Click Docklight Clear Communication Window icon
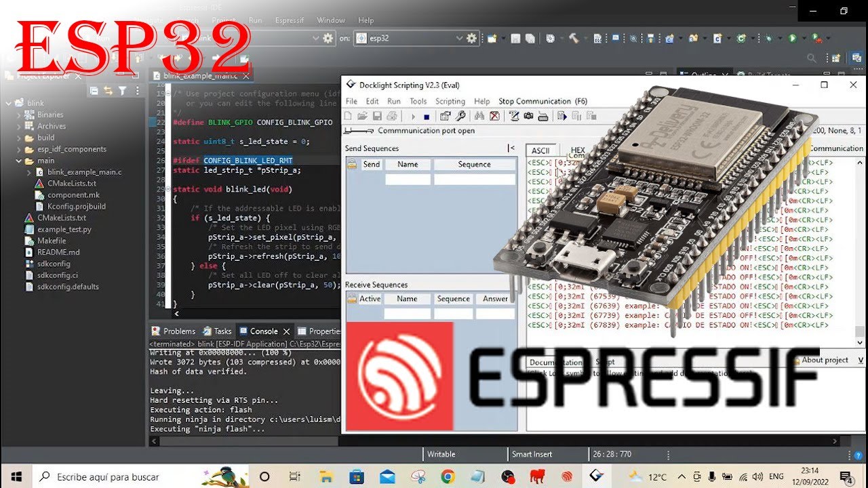Image resolution: width=868 pixels, height=488 pixels. pos(494,117)
